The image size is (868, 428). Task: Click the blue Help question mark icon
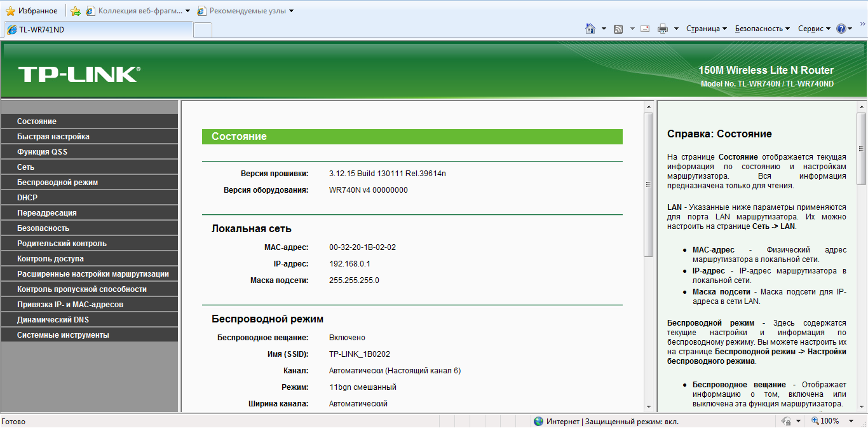(841, 29)
